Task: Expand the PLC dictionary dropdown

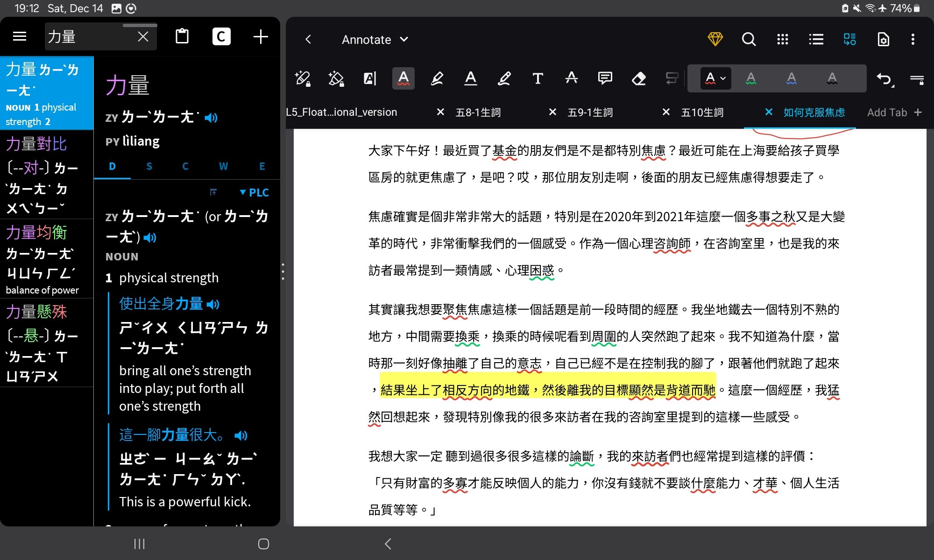Action: [254, 192]
